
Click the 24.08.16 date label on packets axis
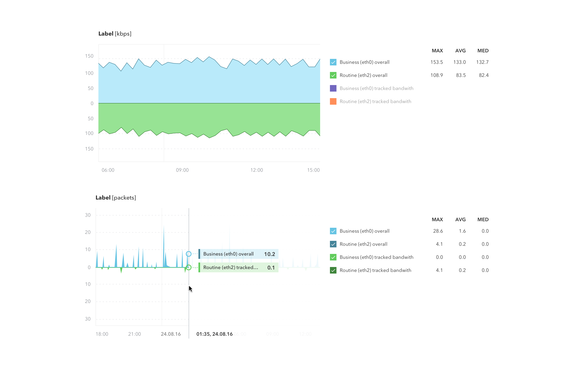(171, 334)
